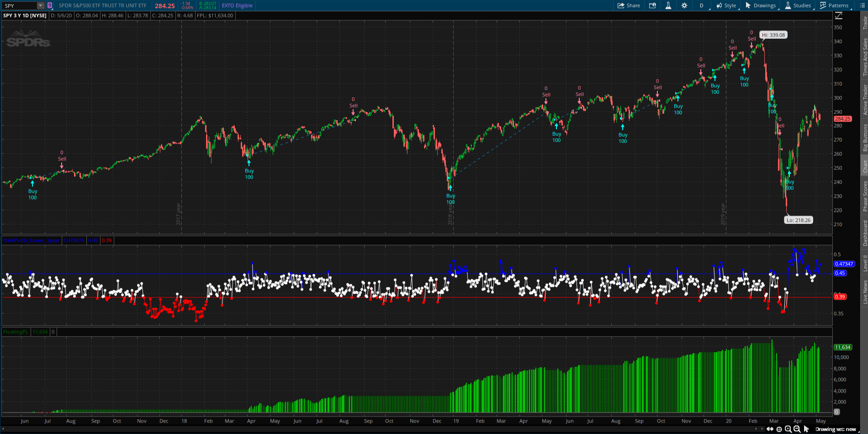
Task: Click the Share chart icon
Action: [x=629, y=5]
